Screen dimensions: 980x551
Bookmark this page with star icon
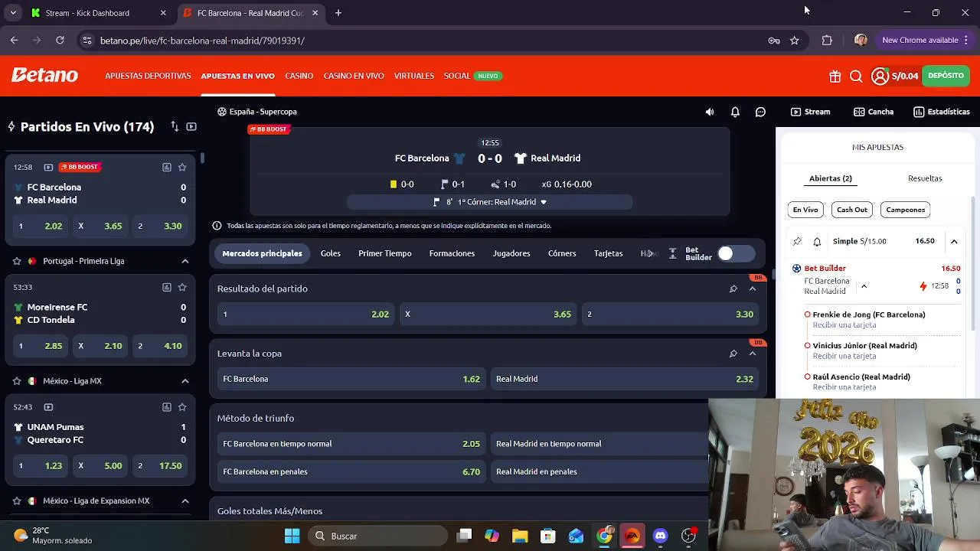click(x=795, y=41)
